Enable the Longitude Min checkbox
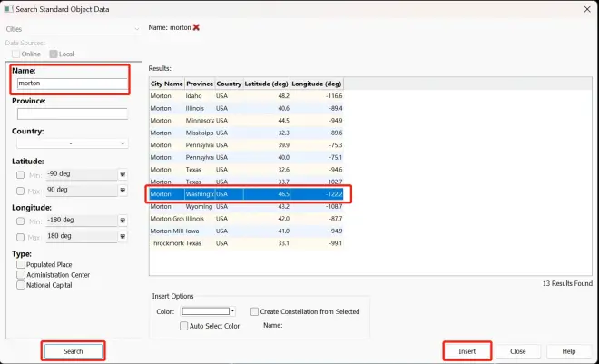The image size is (599, 364). [20, 221]
